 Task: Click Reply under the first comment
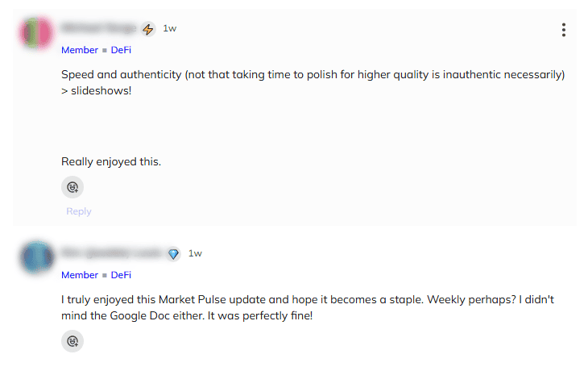coord(79,211)
